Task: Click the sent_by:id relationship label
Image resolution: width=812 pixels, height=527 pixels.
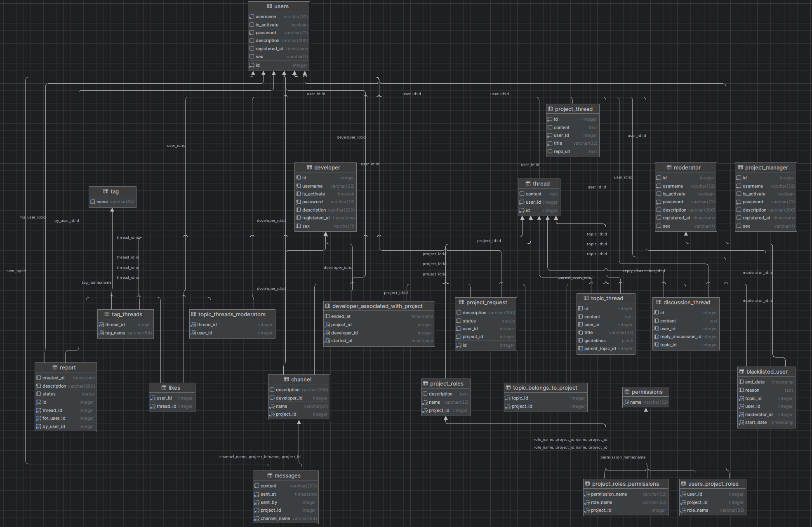Action: [16, 271]
